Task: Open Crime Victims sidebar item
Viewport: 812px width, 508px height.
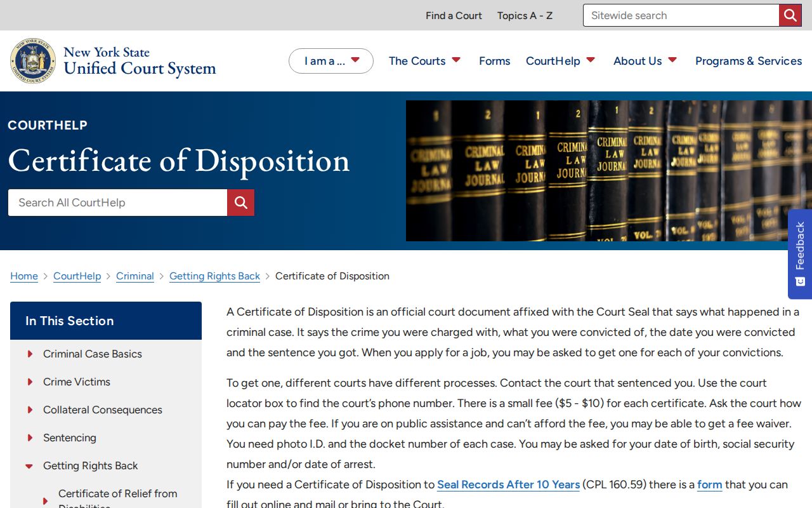Action: tap(77, 382)
